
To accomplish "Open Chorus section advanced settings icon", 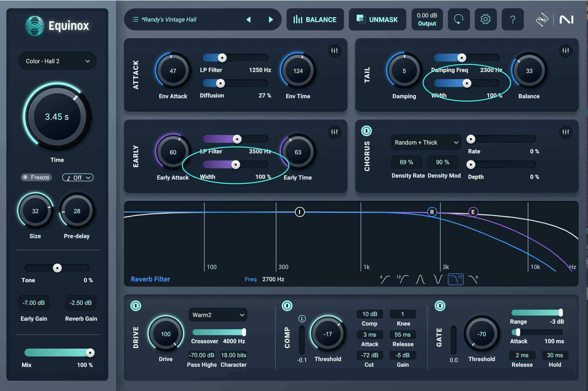I will click(565, 132).
